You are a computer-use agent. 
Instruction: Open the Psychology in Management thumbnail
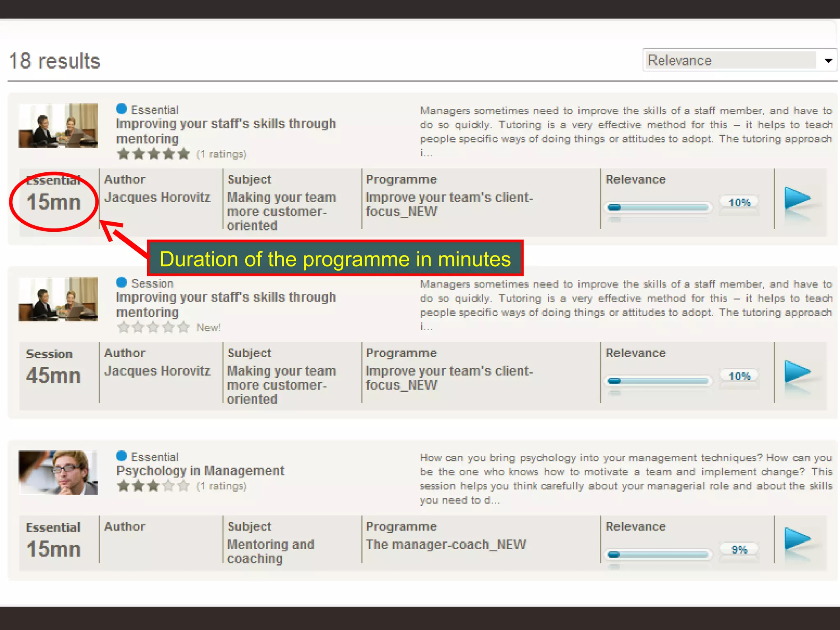[58, 472]
